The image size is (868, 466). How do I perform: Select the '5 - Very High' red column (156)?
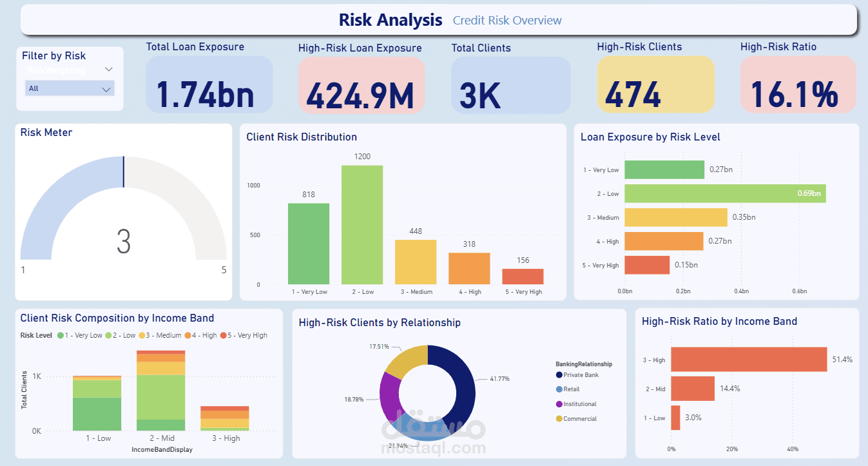(x=523, y=277)
